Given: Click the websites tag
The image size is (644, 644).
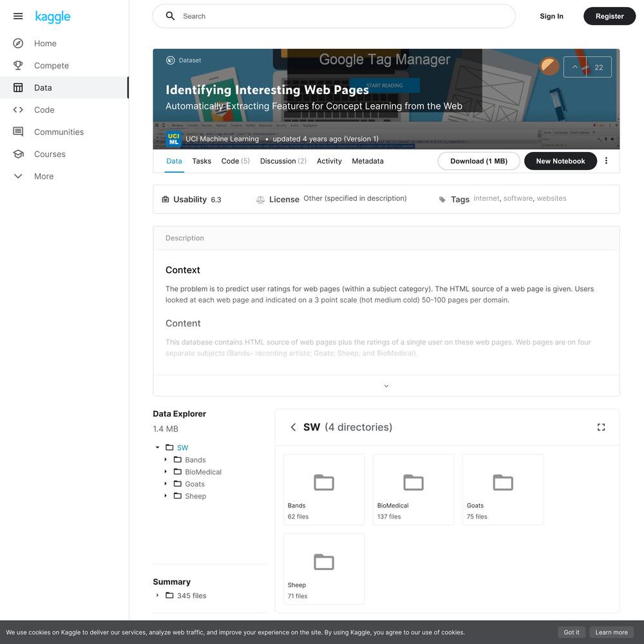Looking at the screenshot, I should 552,198.
